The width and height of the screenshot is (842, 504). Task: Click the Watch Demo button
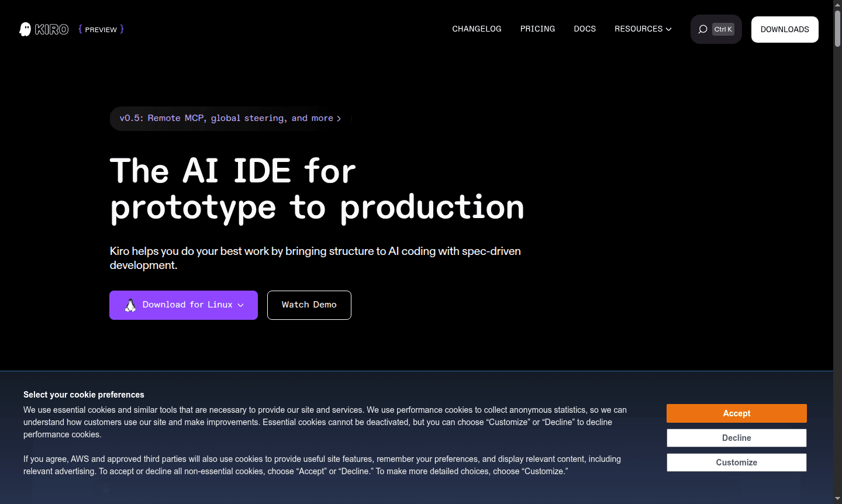[x=309, y=305]
